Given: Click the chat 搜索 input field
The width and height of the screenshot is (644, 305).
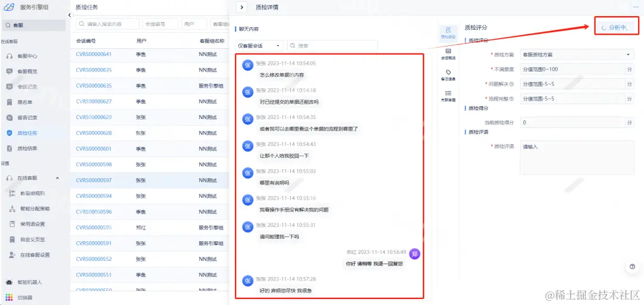Looking at the screenshot, I should [332, 45].
